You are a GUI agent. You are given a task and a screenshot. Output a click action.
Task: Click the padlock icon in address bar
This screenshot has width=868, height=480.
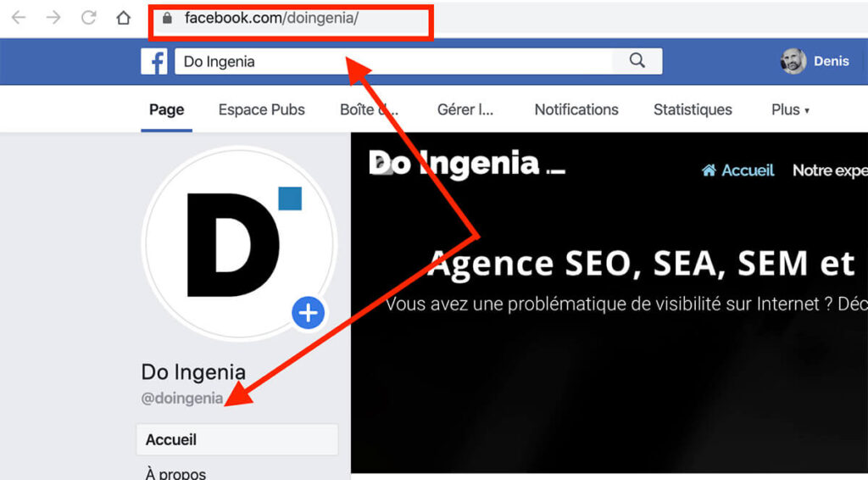tap(167, 19)
